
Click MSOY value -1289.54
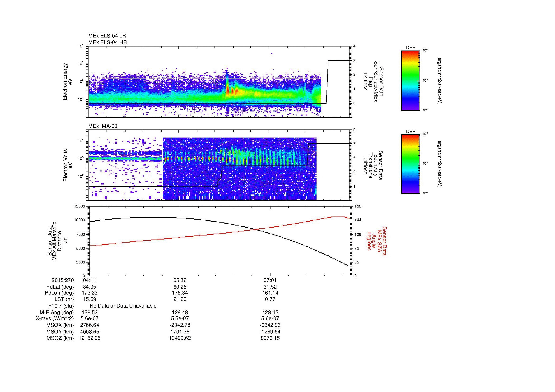coord(270,332)
